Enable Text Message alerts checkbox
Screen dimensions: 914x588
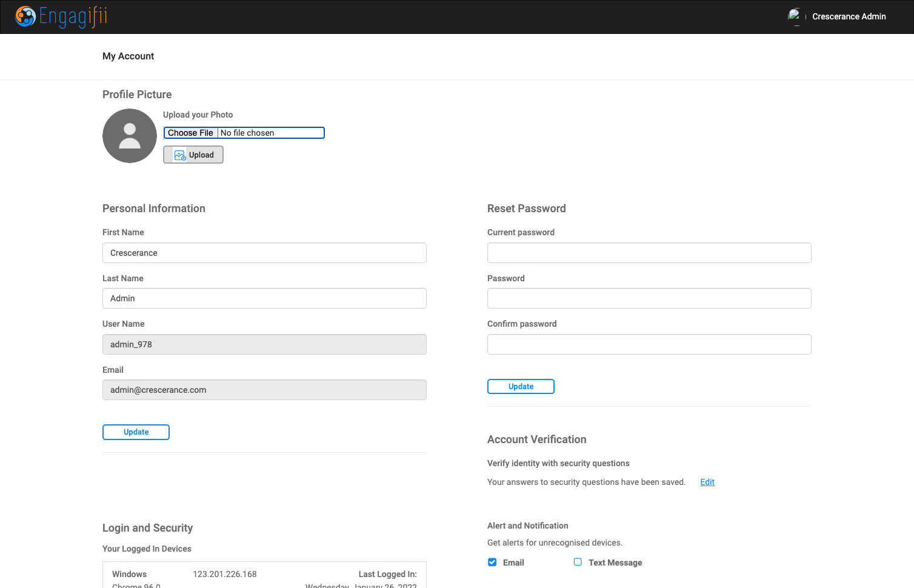click(x=578, y=562)
